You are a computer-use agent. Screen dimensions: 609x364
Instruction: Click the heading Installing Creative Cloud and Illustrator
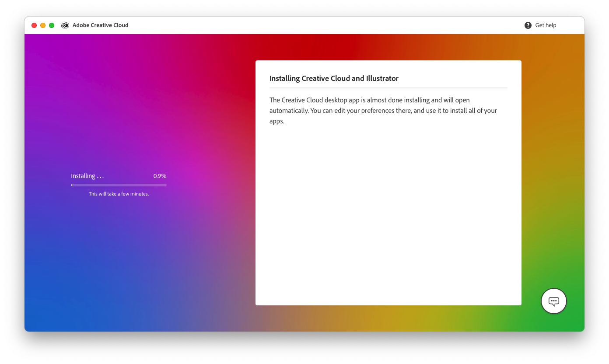pyautogui.click(x=334, y=78)
